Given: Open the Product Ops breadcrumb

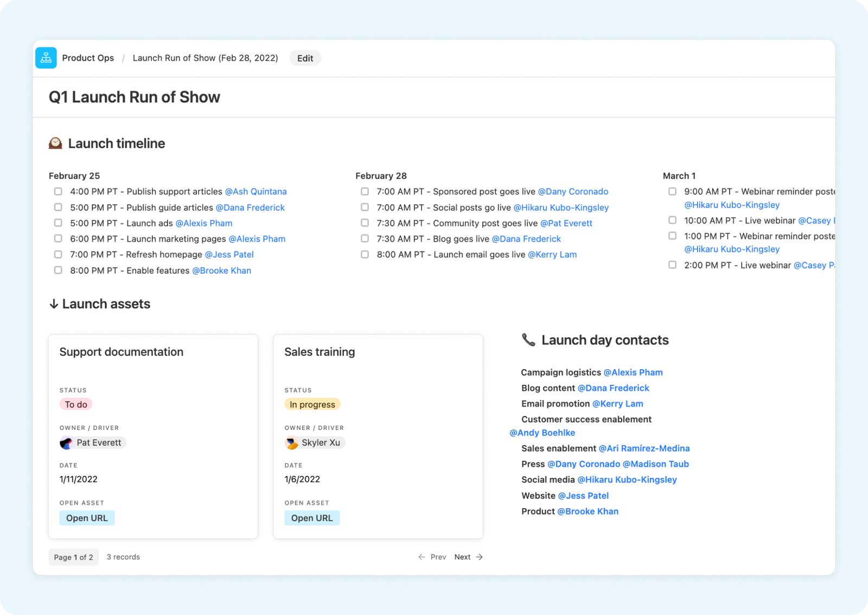Looking at the screenshot, I should click(88, 58).
